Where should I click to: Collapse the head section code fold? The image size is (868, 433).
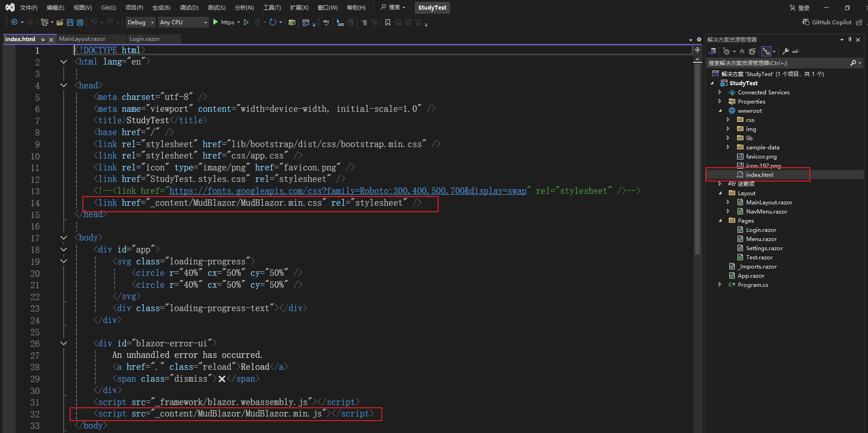coord(64,86)
